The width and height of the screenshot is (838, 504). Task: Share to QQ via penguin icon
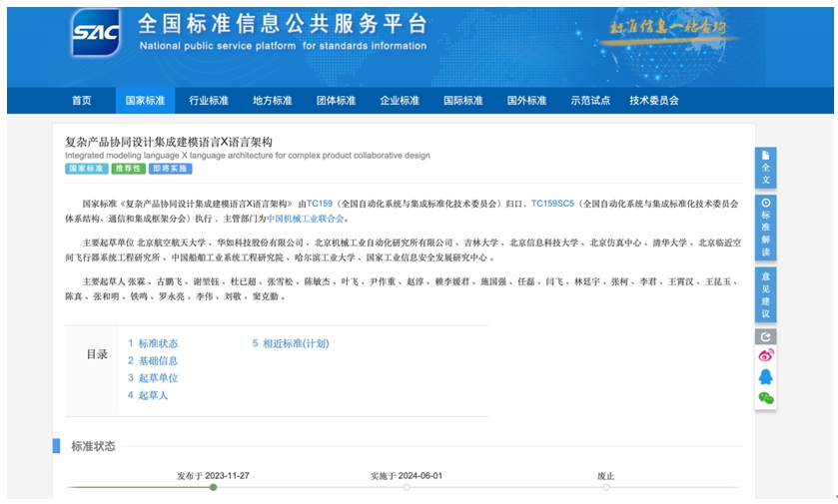pos(766,376)
